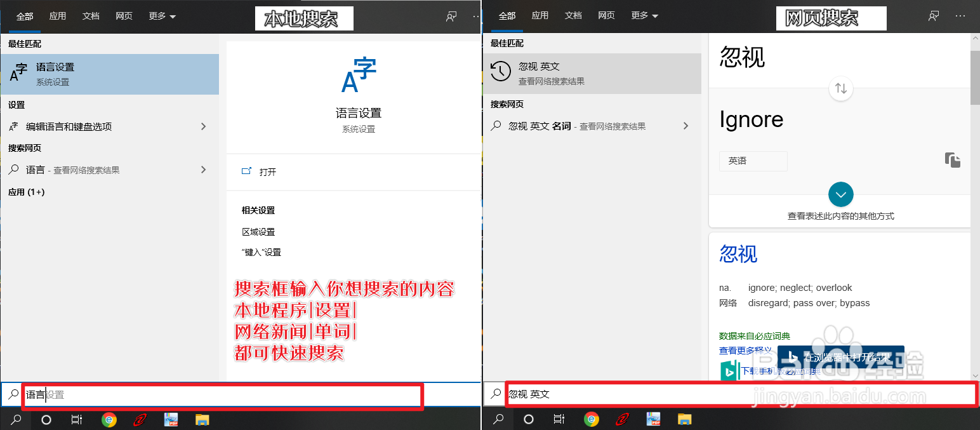The height and width of the screenshot is (430, 980).
Task: Expand the 应用 (1+) results group
Action: [x=27, y=192]
